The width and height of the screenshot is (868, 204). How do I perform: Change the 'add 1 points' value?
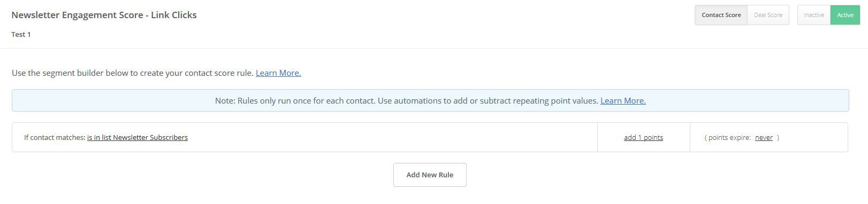click(x=643, y=137)
